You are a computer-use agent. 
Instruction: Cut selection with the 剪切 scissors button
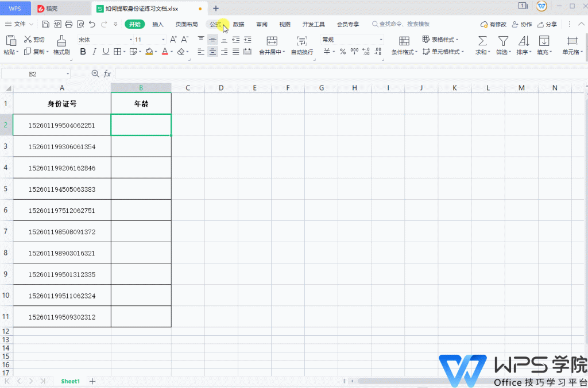(x=34, y=40)
